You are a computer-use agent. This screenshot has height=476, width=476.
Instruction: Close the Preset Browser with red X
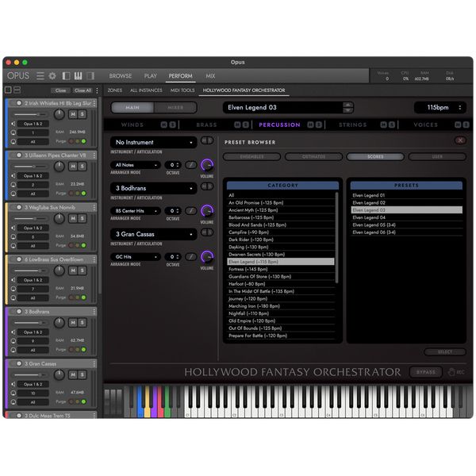[460, 140]
